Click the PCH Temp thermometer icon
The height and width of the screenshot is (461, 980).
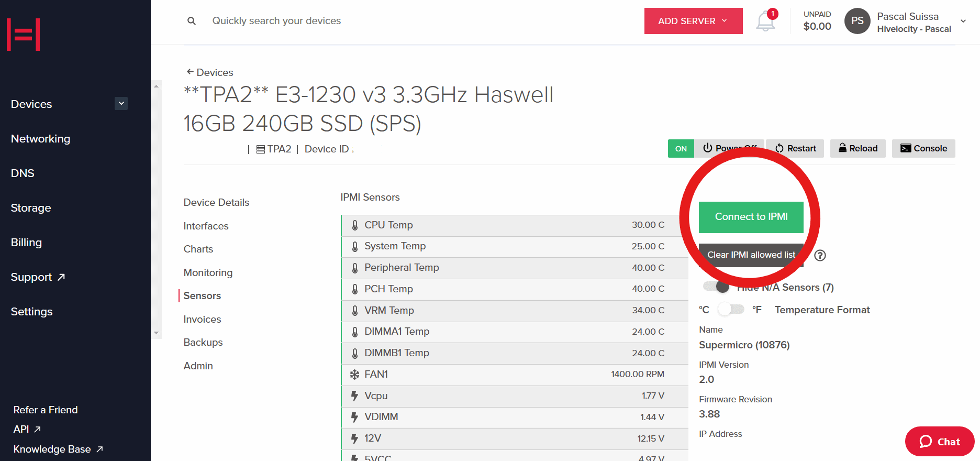355,289
